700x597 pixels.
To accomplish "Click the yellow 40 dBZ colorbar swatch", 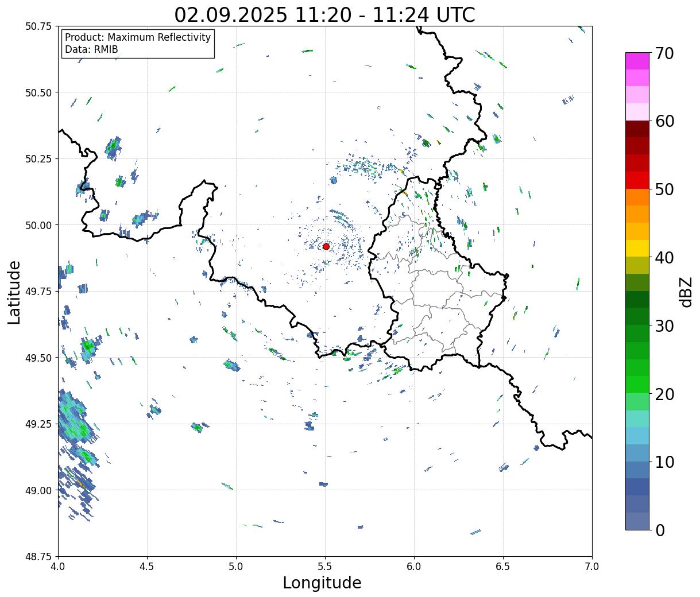I will click(x=637, y=249).
